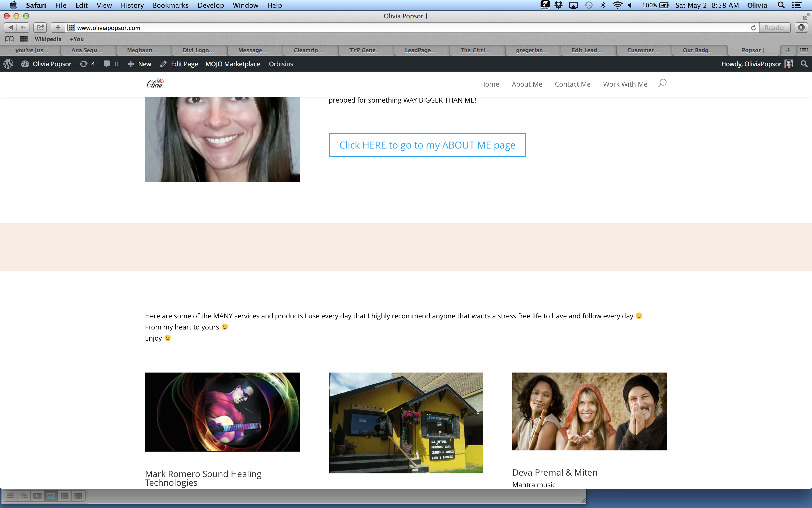Click the Wi-Fi status icon

pos(617,5)
